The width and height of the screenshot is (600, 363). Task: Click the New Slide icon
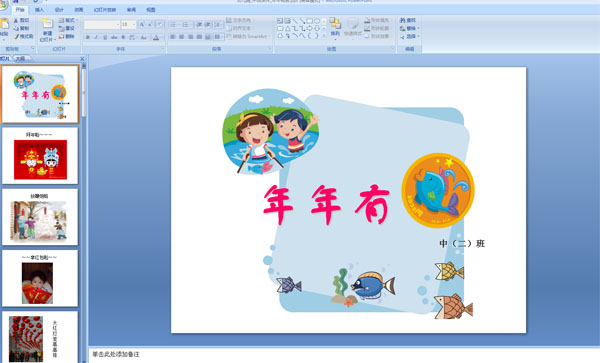[x=47, y=24]
